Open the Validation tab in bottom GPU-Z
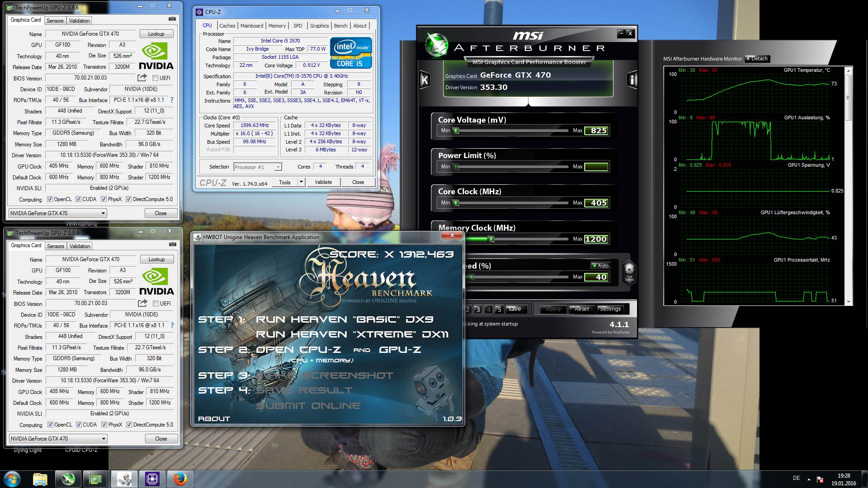868x488 pixels. 80,246
